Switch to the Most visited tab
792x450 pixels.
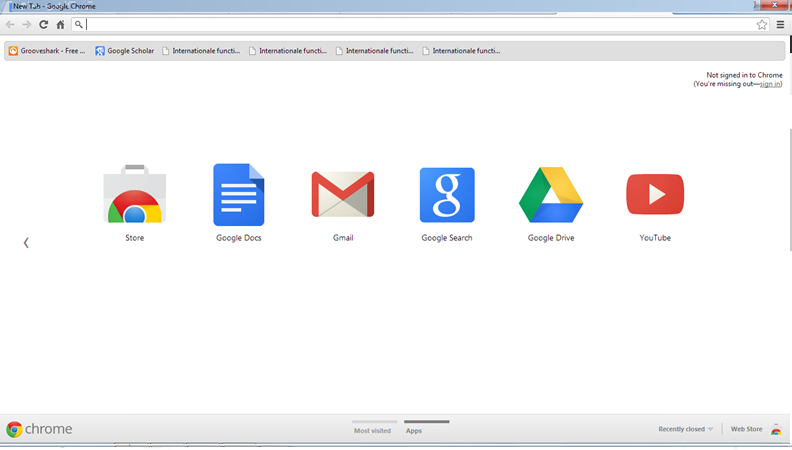tap(373, 427)
